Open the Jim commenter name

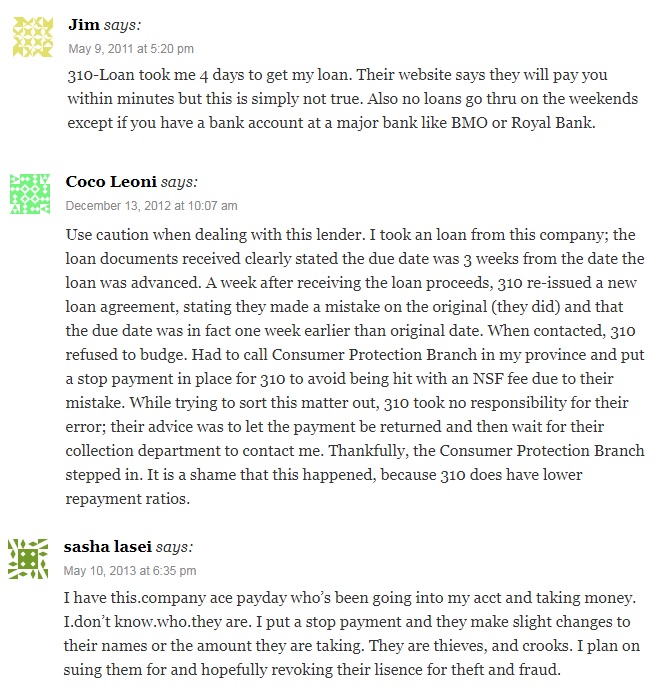coord(84,25)
